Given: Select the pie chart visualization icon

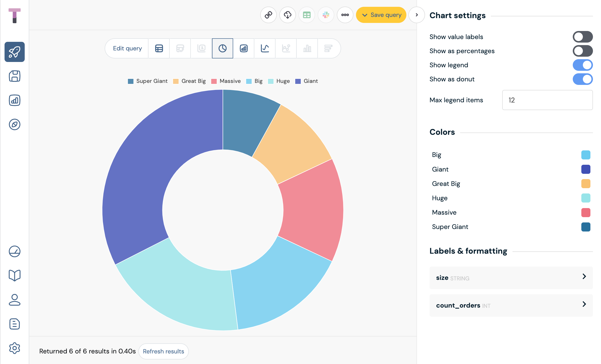Looking at the screenshot, I should click(x=222, y=48).
